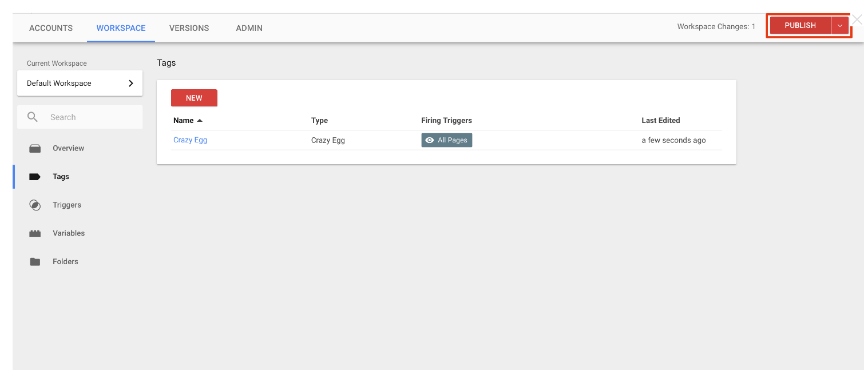
Task: Expand the Publish dropdown arrow
Action: [839, 26]
